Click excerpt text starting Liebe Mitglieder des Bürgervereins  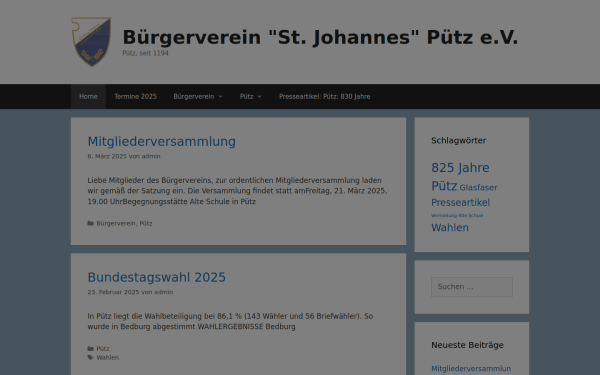(x=237, y=191)
